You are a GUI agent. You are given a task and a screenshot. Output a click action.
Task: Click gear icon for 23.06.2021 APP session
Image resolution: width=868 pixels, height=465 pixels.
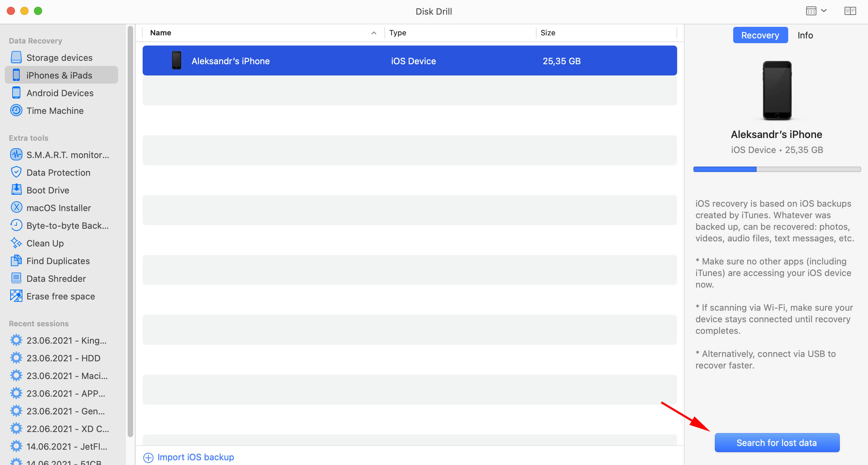click(16, 393)
